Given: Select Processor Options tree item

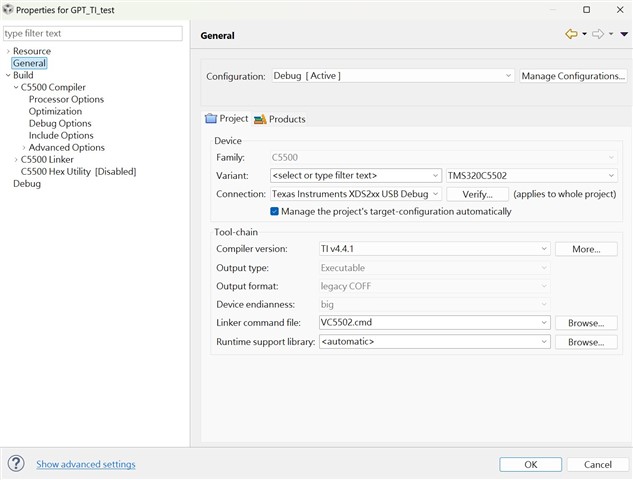Looking at the screenshot, I should pos(66,99).
